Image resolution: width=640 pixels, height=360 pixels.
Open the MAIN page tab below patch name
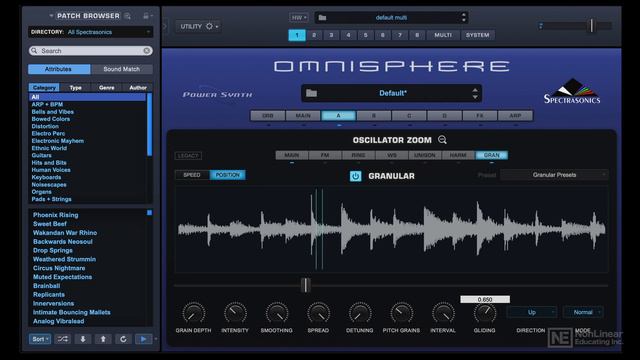tap(303, 116)
